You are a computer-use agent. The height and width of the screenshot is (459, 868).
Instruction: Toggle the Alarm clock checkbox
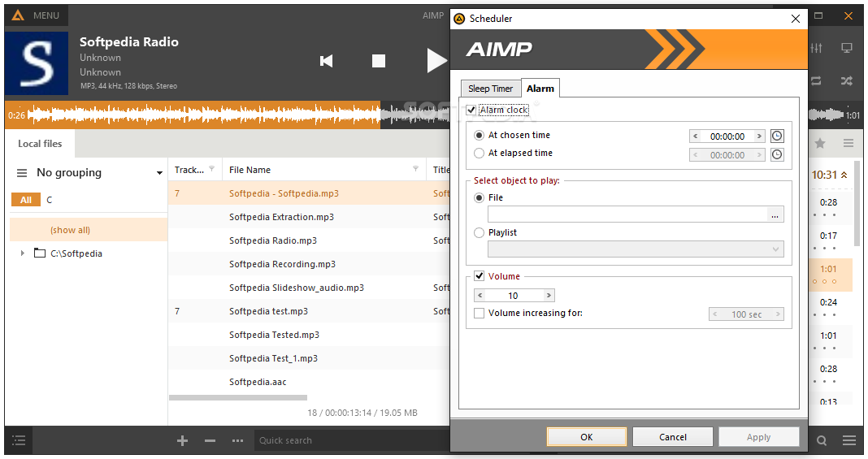pyautogui.click(x=471, y=110)
